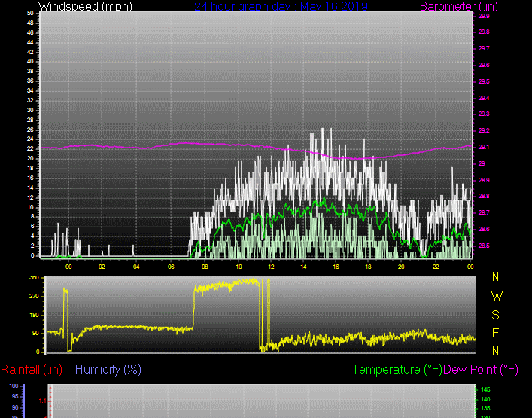Image resolution: width=532 pixels, height=418 pixels.
Task: Click windspeed scale value 40
Action: pos(30,62)
